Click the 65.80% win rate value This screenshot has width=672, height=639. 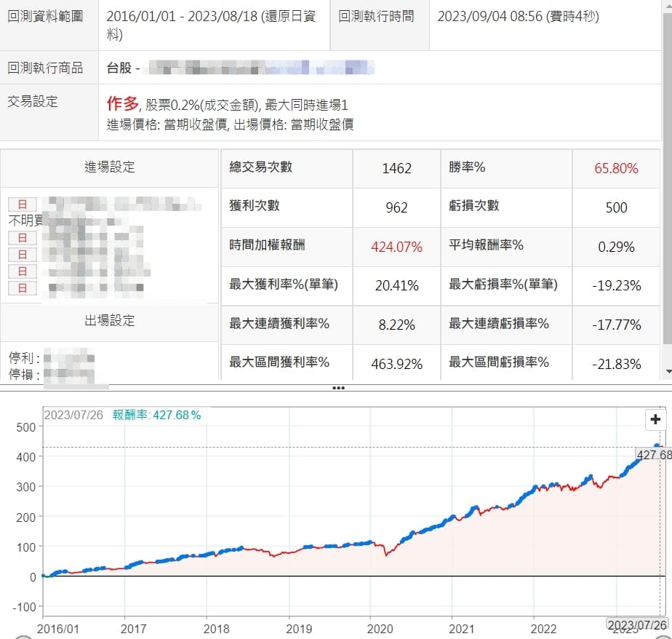[616, 168]
